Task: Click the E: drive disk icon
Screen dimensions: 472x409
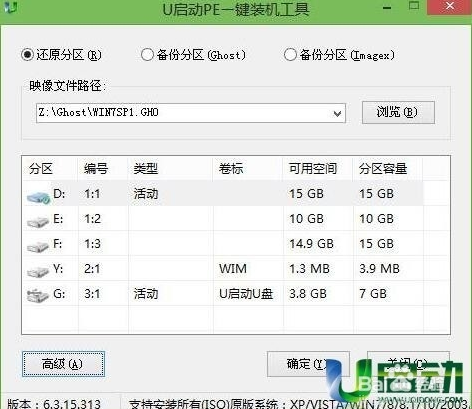Action: point(38,222)
